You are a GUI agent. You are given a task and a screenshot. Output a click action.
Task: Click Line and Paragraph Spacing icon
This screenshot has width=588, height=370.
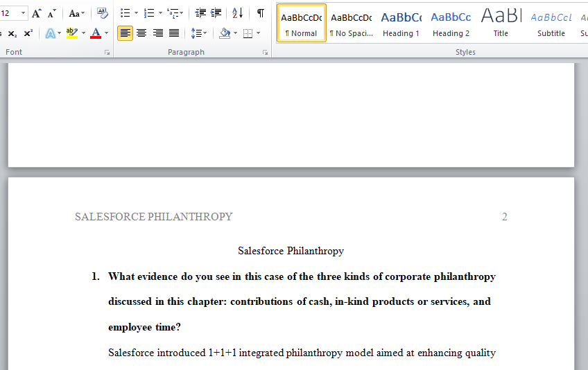point(196,33)
